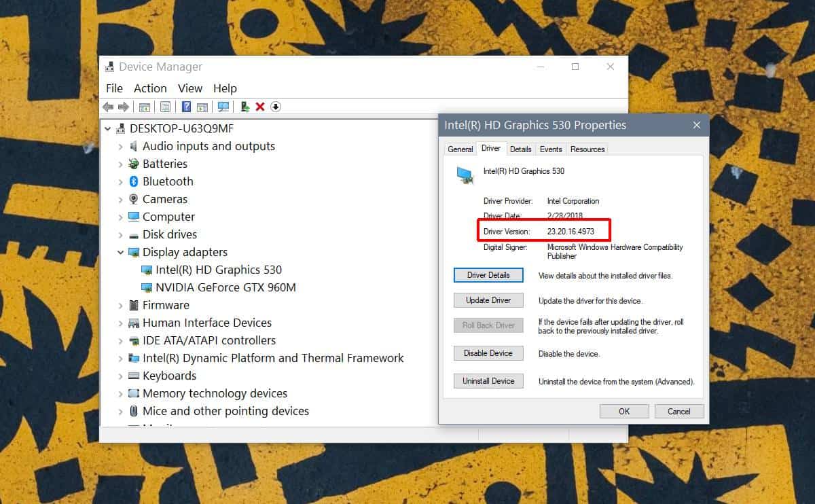Select the Human Interface Devices icon
The height and width of the screenshot is (504, 815).
click(134, 323)
